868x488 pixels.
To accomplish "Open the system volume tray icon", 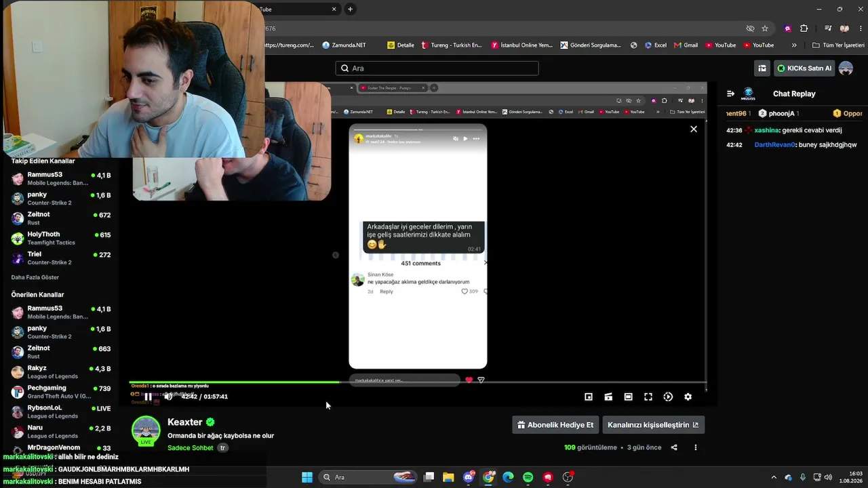I will pyautogui.click(x=828, y=477).
